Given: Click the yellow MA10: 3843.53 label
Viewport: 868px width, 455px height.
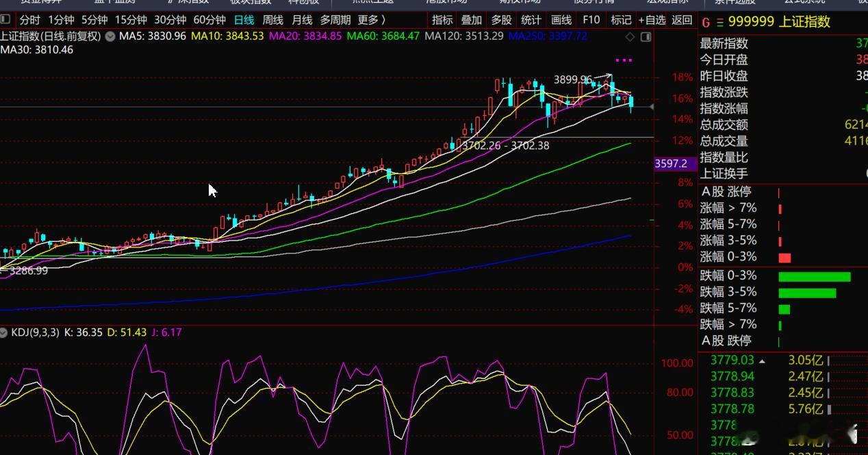Looking at the screenshot, I should [x=227, y=36].
